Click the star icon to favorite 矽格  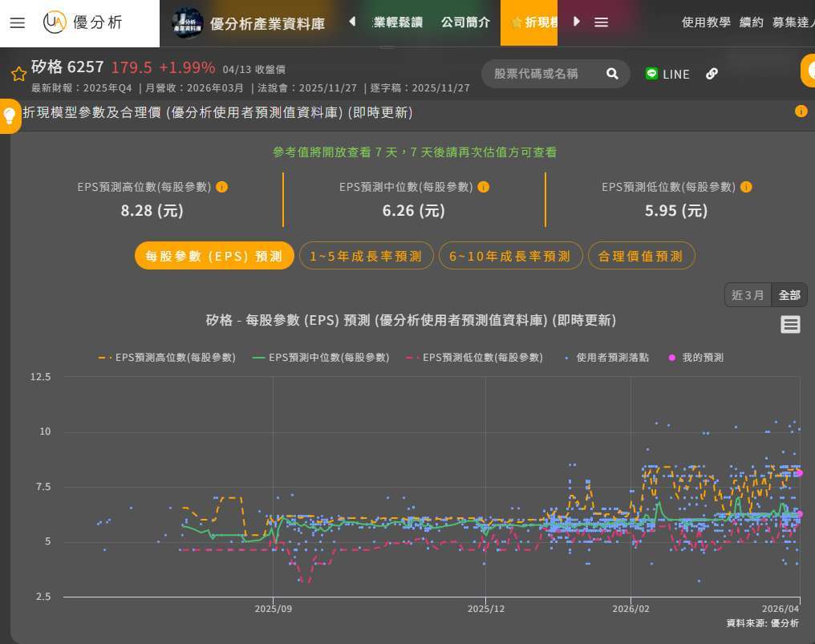(x=18, y=74)
